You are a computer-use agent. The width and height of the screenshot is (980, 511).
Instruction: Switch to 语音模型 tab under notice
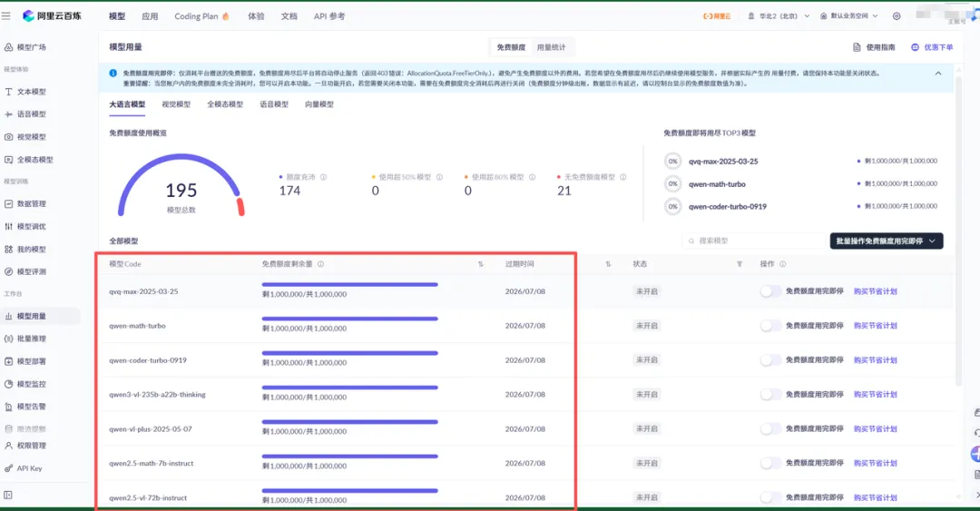(274, 104)
